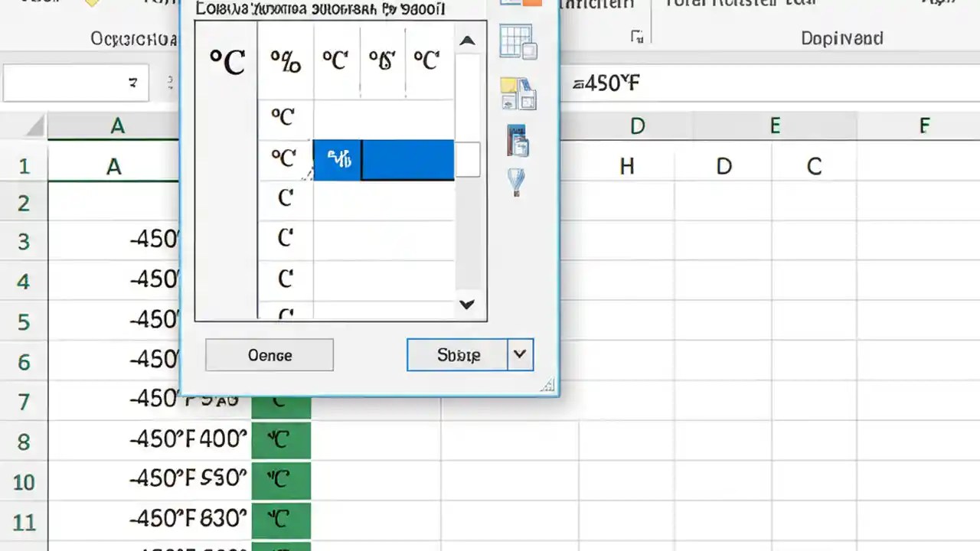Select column header D in the spreadsheet
The width and height of the screenshot is (980, 551).
pos(638,126)
